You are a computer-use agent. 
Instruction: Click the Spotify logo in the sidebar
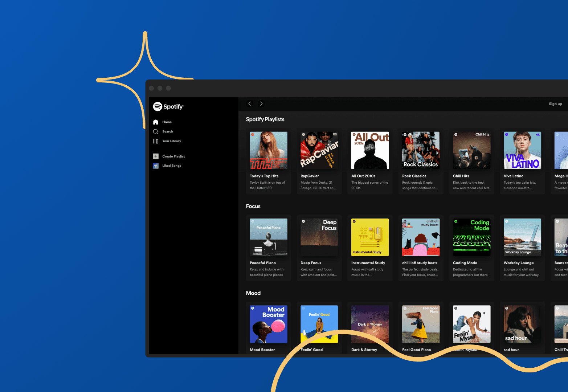tap(168, 106)
